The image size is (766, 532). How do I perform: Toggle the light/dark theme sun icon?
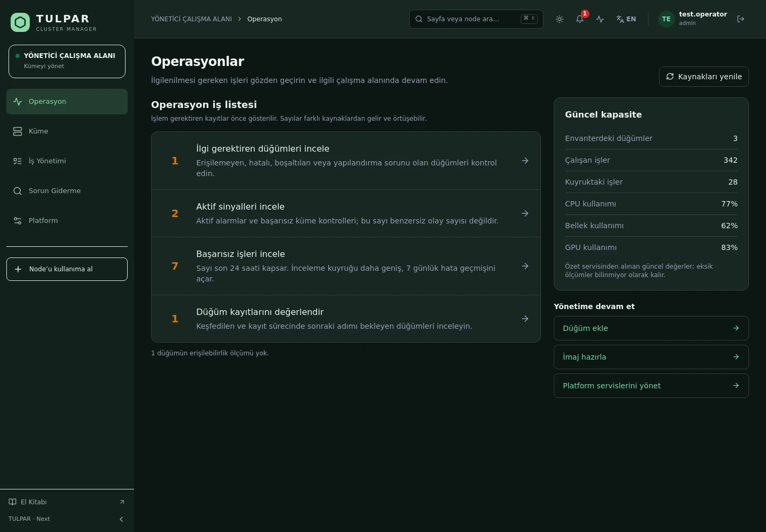560,19
